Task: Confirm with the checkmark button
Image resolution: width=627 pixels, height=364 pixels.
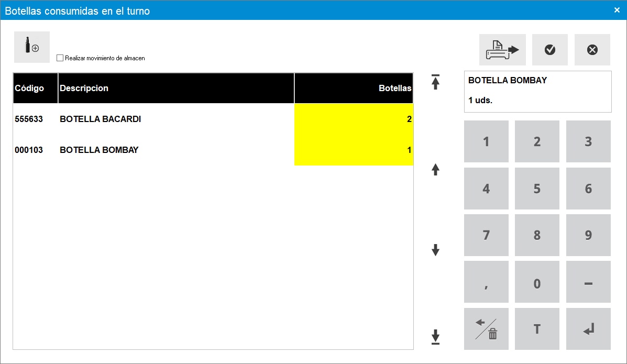Action: point(549,50)
